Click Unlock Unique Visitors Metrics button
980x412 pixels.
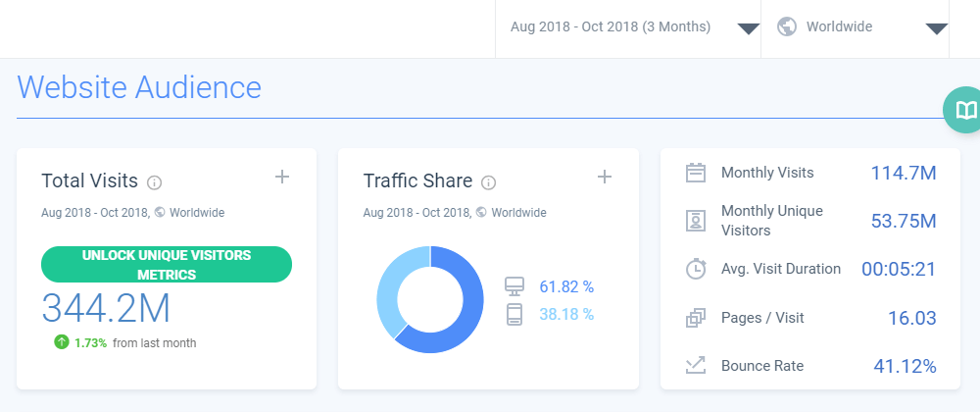click(x=167, y=265)
